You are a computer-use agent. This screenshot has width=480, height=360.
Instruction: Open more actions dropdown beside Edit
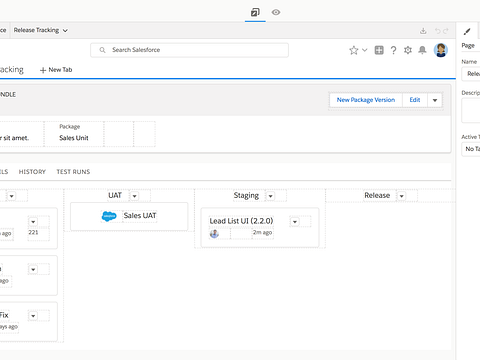tap(435, 100)
